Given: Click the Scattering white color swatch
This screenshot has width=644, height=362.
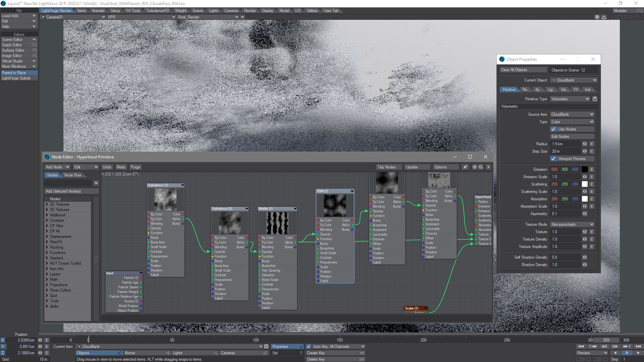Looking at the screenshot, I should tap(585, 184).
